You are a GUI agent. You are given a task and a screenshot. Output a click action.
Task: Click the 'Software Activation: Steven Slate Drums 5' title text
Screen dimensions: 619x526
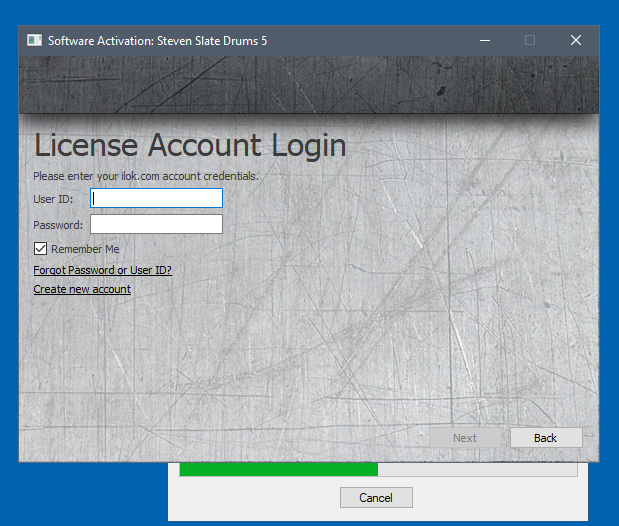158,41
